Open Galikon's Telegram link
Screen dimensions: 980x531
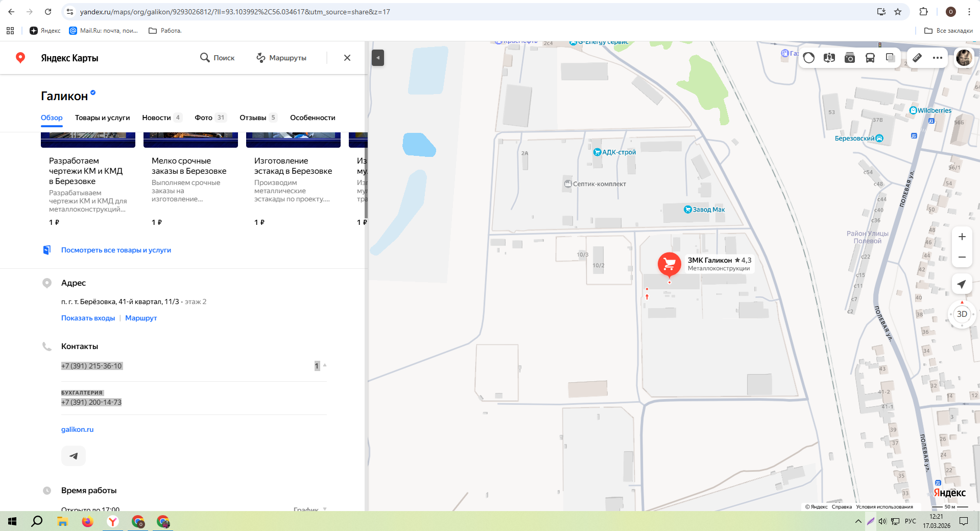(74, 456)
